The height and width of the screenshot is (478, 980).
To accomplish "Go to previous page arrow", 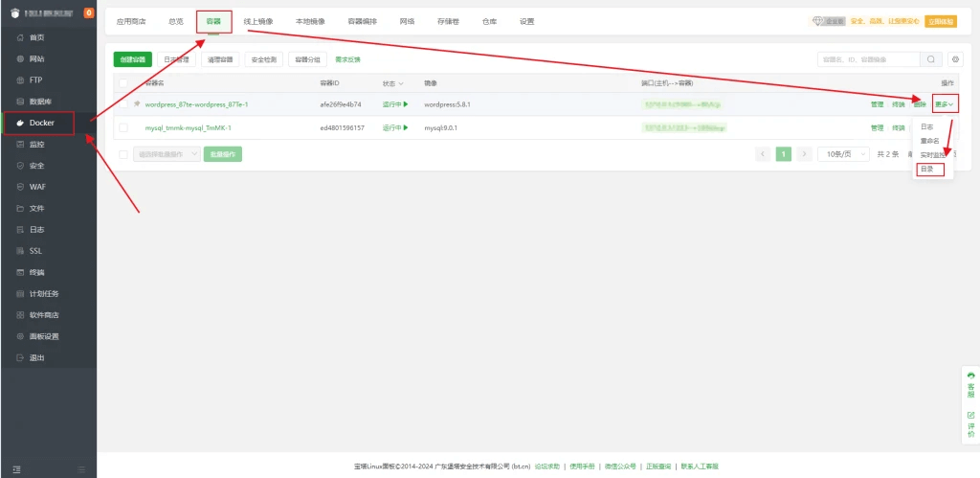I will (763, 154).
